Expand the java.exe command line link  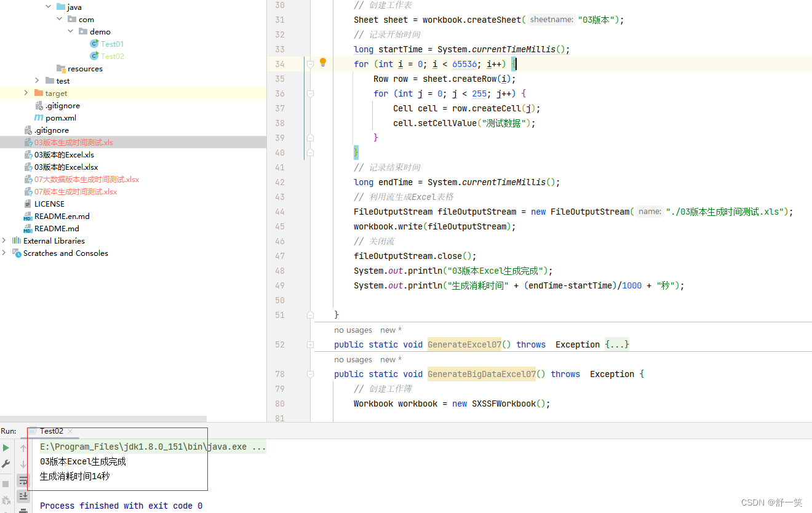tap(153, 447)
